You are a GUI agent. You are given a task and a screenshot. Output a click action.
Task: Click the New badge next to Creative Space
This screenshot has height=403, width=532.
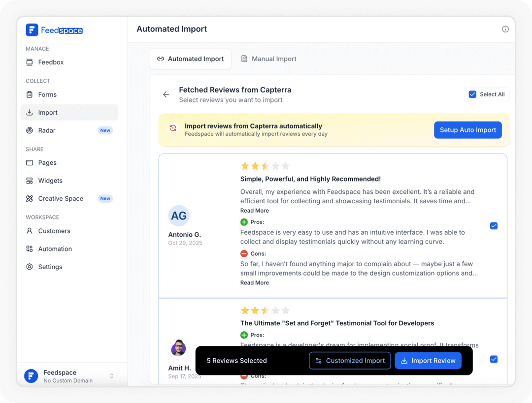[x=105, y=199]
